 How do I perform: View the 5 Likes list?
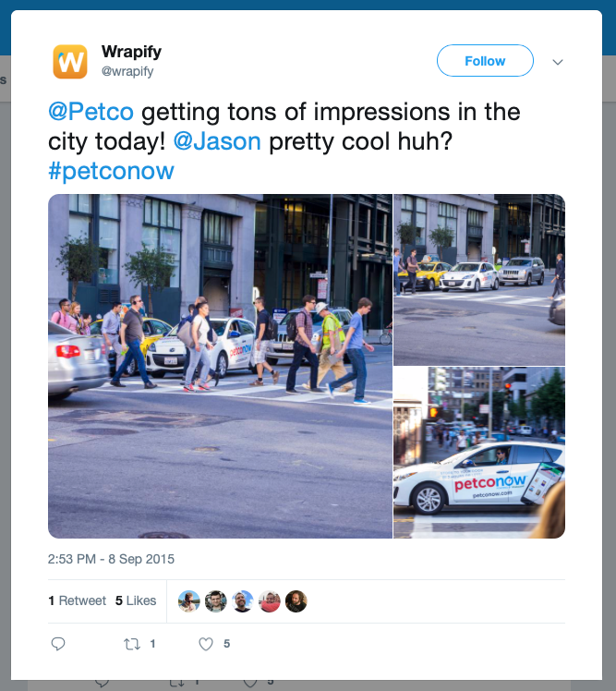[x=136, y=600]
